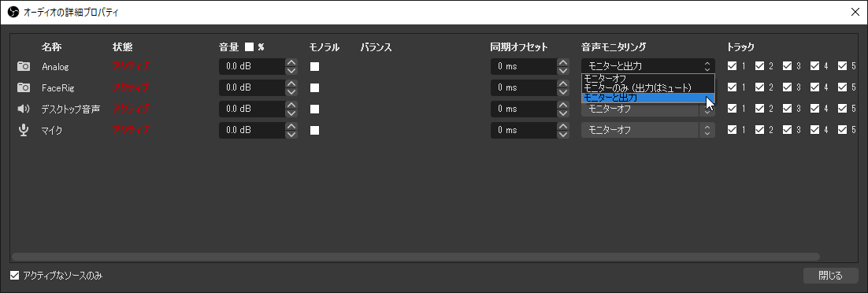Increase FaceRig sync offset with up arrow
This screenshot has height=293, width=868.
pyautogui.click(x=563, y=83)
